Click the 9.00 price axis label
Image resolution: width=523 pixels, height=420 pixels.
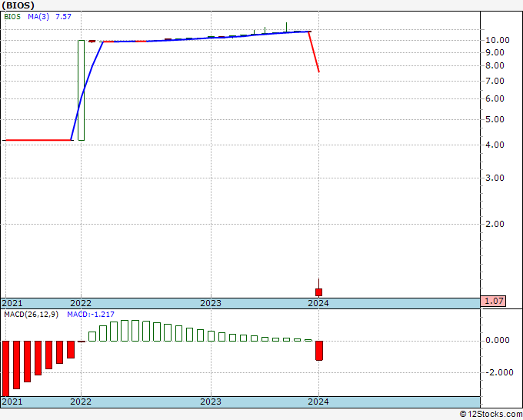click(495, 53)
